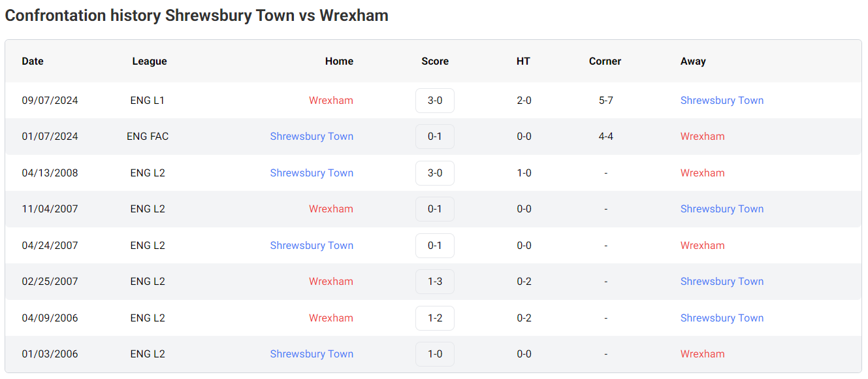Open the 1-0 score button
Viewport: 868px width, 379px height.
(x=434, y=354)
